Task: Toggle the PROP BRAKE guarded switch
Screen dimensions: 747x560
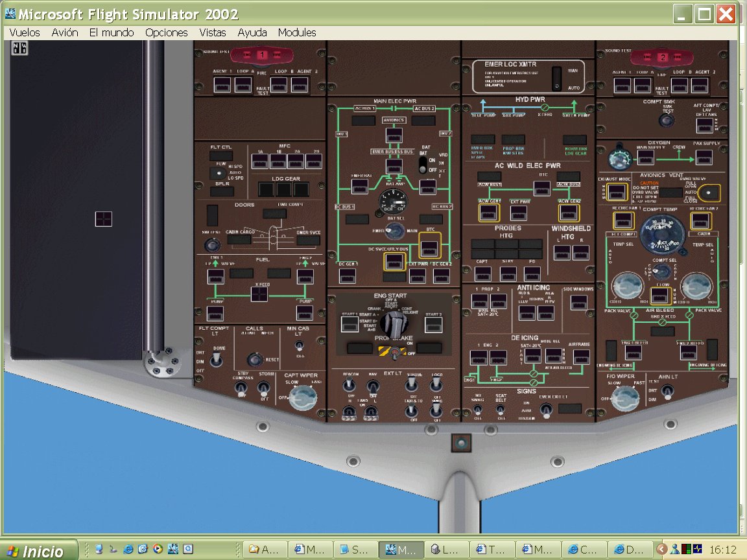Action: click(x=394, y=353)
